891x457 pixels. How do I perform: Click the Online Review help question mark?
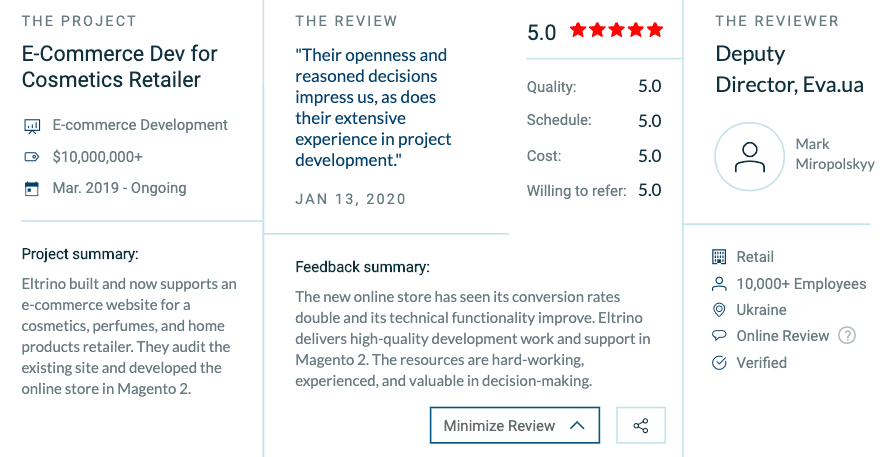pos(847,336)
